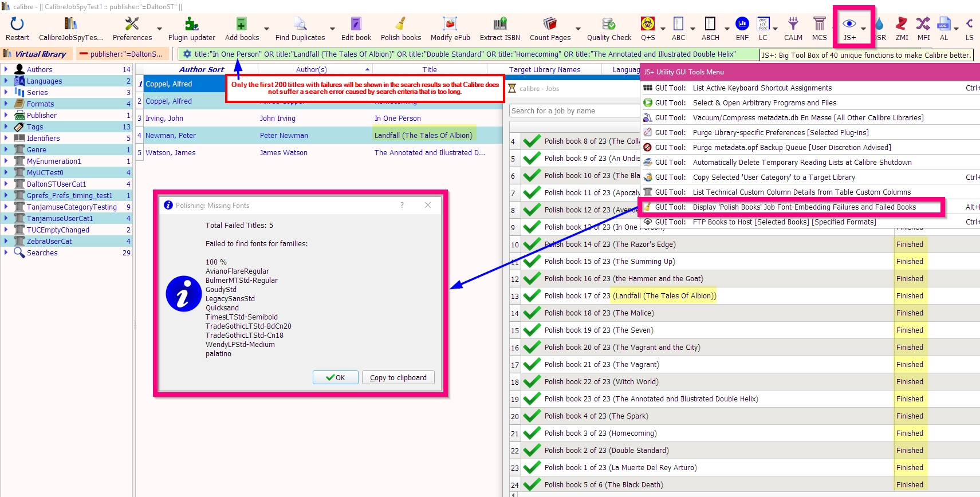Launch the Plugin updater
The width and height of the screenshot is (980, 497).
click(191, 23)
